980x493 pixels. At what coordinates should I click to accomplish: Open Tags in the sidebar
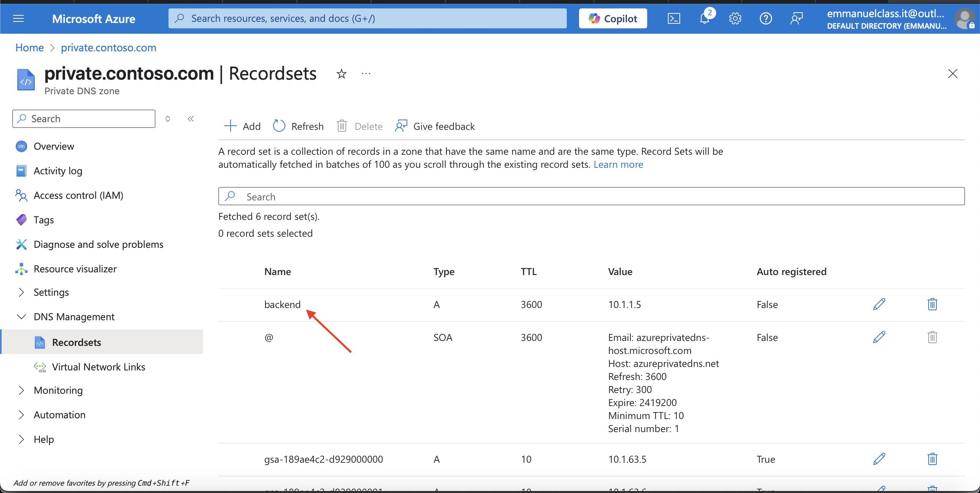(x=44, y=220)
